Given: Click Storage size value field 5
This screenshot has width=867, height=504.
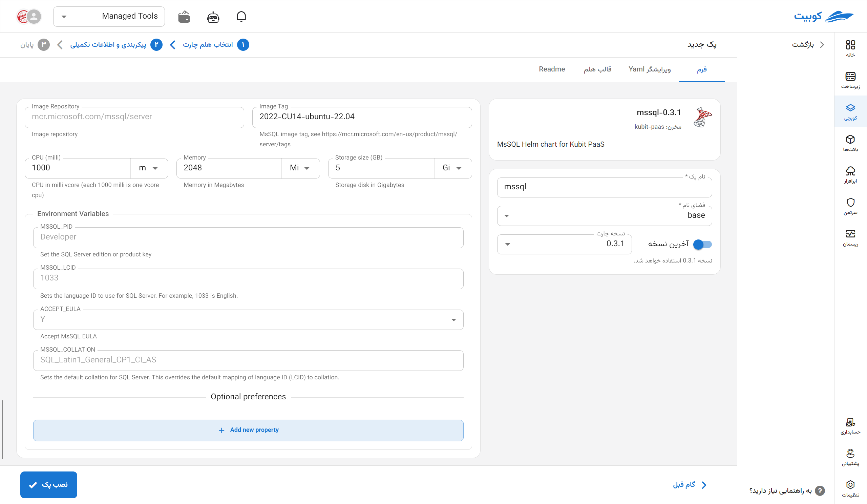Looking at the screenshot, I should (x=381, y=168).
